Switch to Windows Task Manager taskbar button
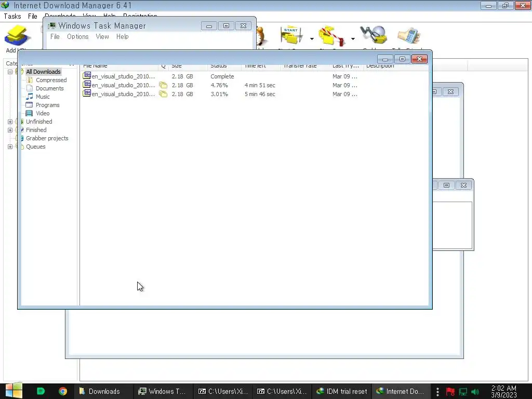Image resolution: width=532 pixels, height=399 pixels. [163, 391]
